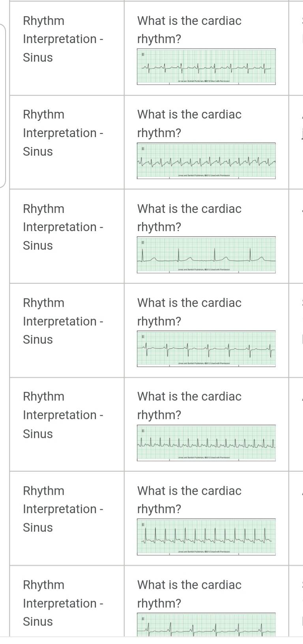
Task: Open the first ECG strip image
Action: (206, 66)
